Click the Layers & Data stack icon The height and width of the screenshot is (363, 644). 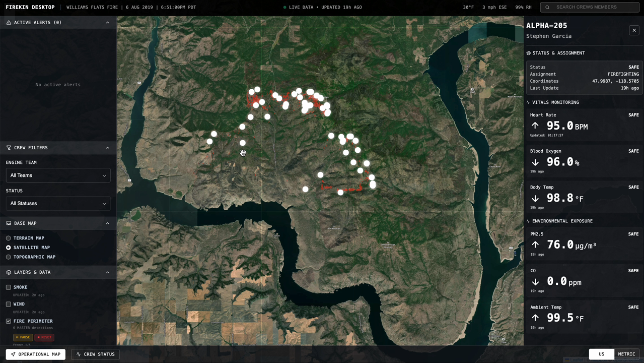(9, 272)
